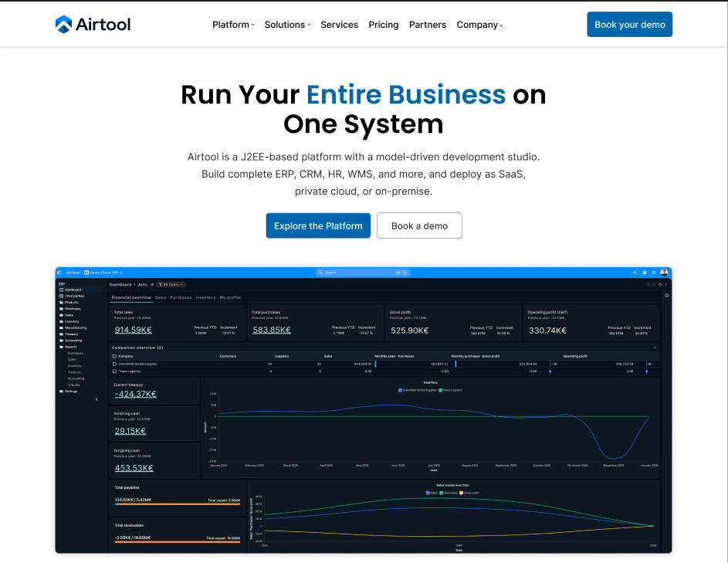
Task: Click the refresh icon at dashboard top right
Action: coord(660,284)
